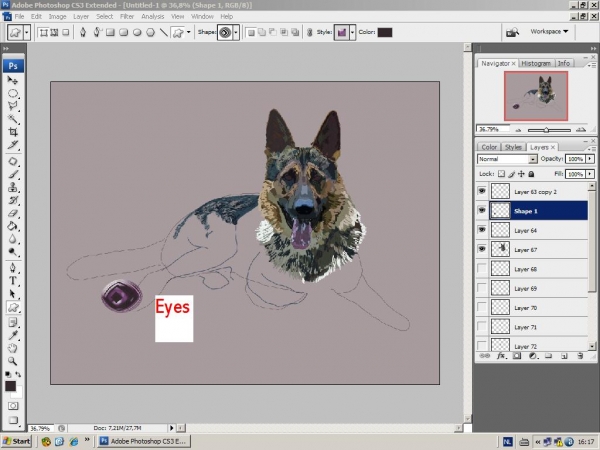Switch to the Styles tab
Screen dimensions: 600x450
(x=513, y=147)
